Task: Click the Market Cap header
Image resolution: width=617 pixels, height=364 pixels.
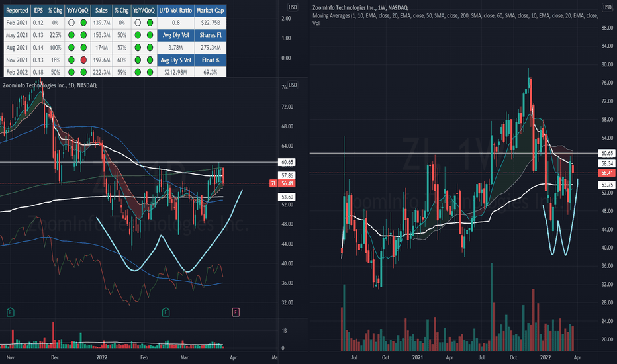Action: click(x=211, y=10)
